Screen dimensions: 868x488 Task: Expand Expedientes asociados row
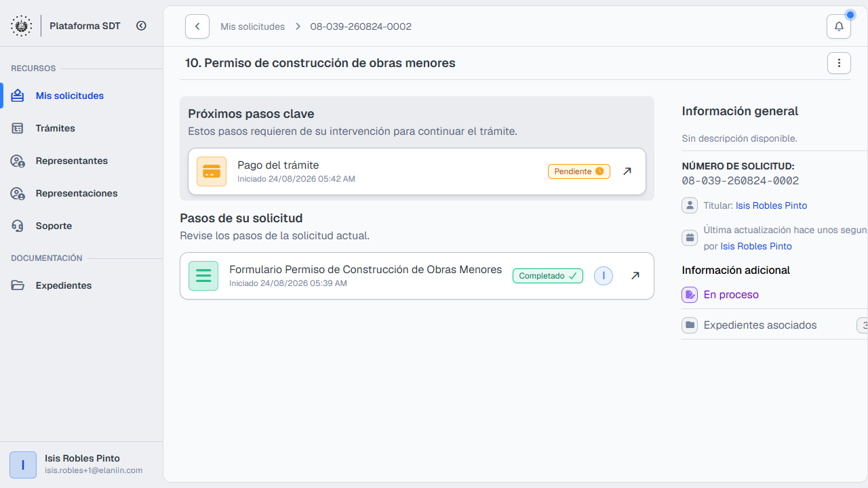tap(774, 325)
